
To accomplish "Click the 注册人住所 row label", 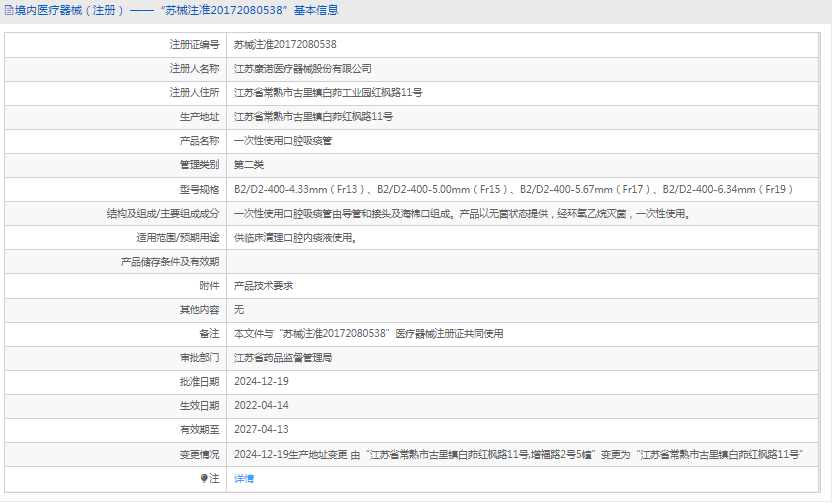I will 194,93.
